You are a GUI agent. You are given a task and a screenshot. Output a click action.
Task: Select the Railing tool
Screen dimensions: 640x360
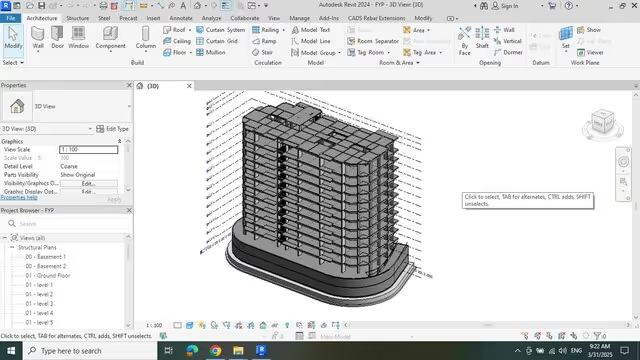point(266,30)
